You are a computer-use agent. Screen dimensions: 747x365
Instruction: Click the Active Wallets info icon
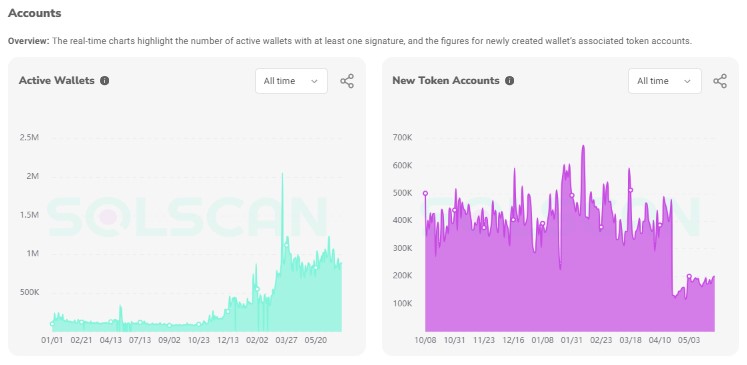[x=105, y=81]
